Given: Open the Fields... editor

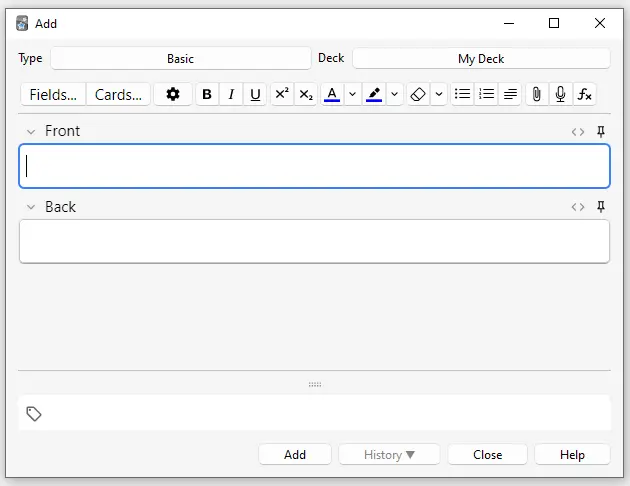Looking at the screenshot, I should pos(53,94).
